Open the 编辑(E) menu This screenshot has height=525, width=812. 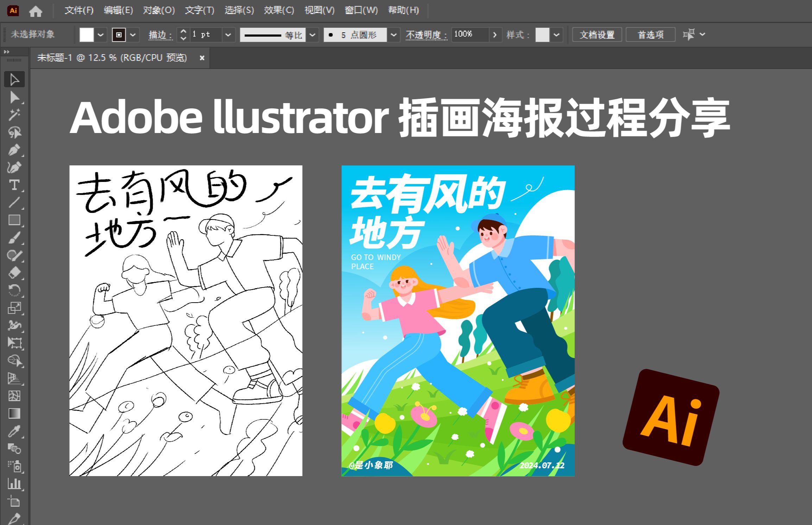click(119, 11)
